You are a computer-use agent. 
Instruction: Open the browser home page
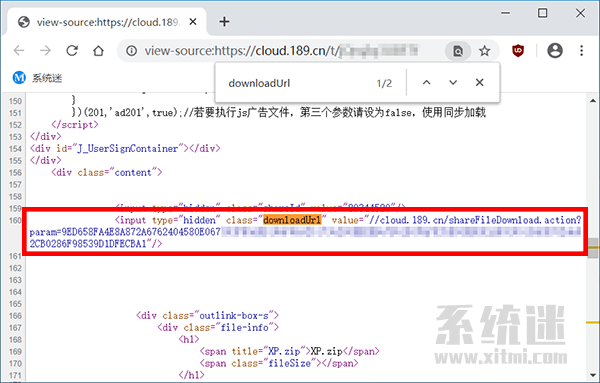tap(98, 51)
